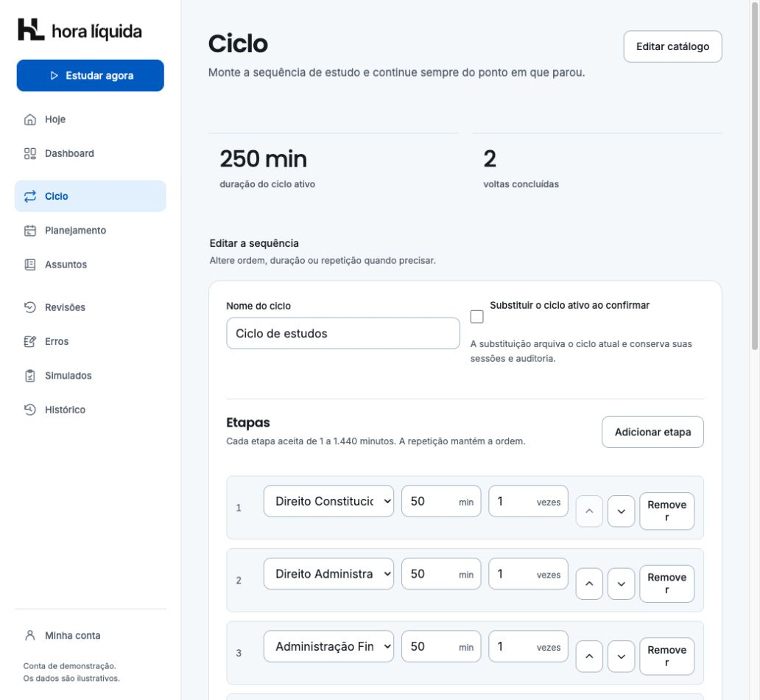This screenshot has width=760, height=700.
Task: Click the page vertical scrollbar
Action: (755, 175)
